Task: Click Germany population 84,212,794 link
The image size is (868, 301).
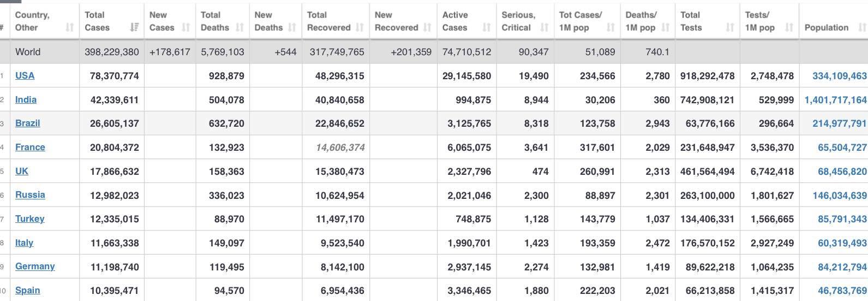Action: (842, 267)
